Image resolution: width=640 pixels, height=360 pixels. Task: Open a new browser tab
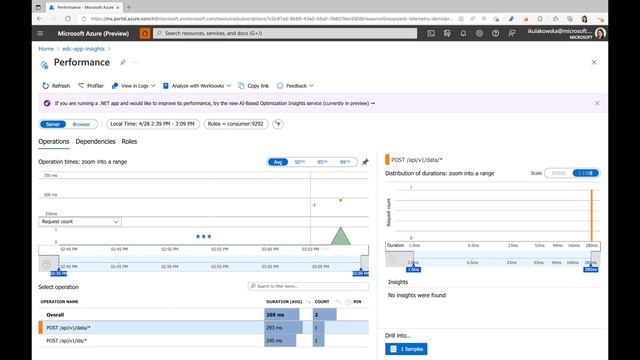(x=129, y=7)
